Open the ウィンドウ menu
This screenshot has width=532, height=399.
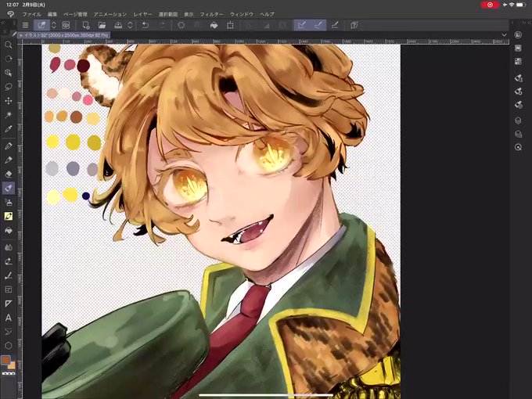242,14
